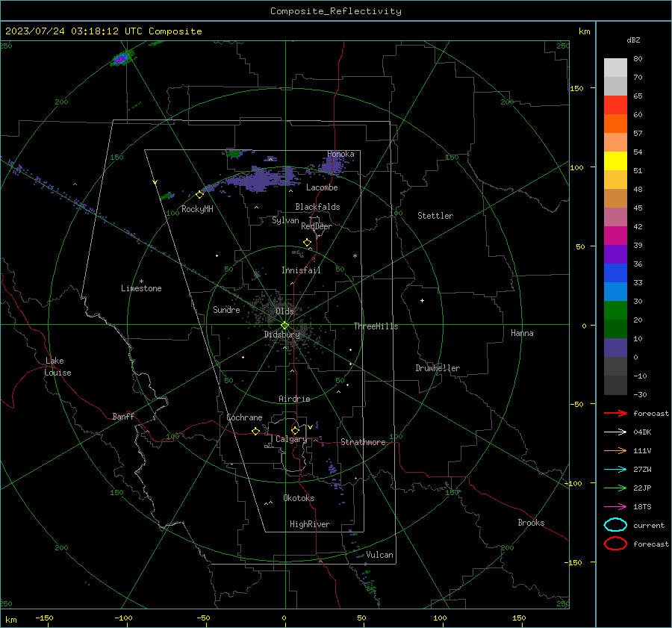
Task: Click the Limestone label on map
Action: point(141,288)
